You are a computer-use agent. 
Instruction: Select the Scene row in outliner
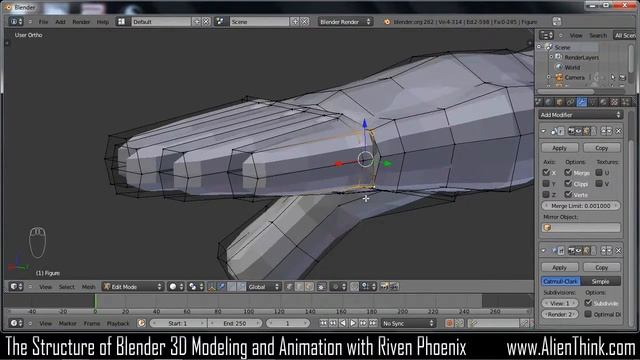tap(562, 47)
